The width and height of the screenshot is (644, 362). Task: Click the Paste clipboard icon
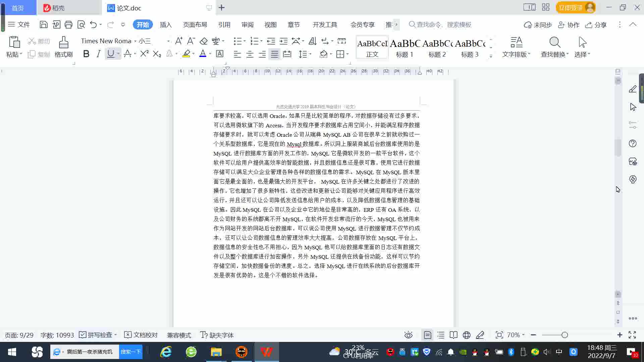(x=14, y=43)
